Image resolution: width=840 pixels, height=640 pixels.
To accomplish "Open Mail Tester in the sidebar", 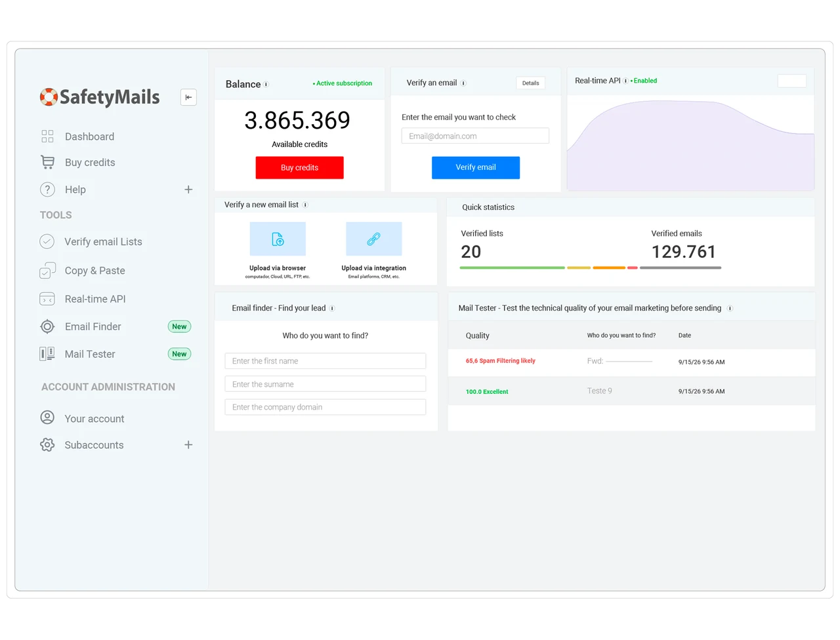I will click(x=90, y=354).
